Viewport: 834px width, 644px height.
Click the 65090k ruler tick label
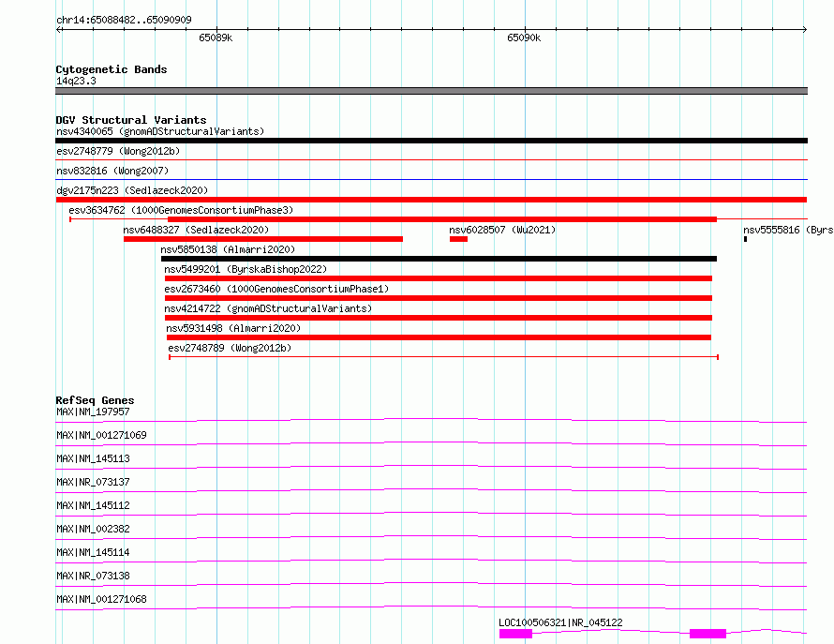click(524, 37)
